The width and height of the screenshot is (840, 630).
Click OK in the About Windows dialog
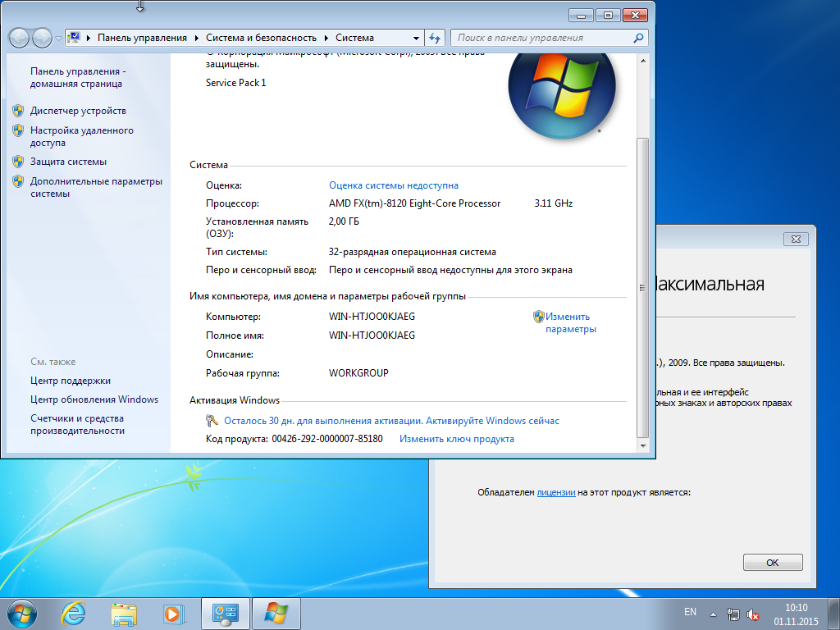[773, 563]
